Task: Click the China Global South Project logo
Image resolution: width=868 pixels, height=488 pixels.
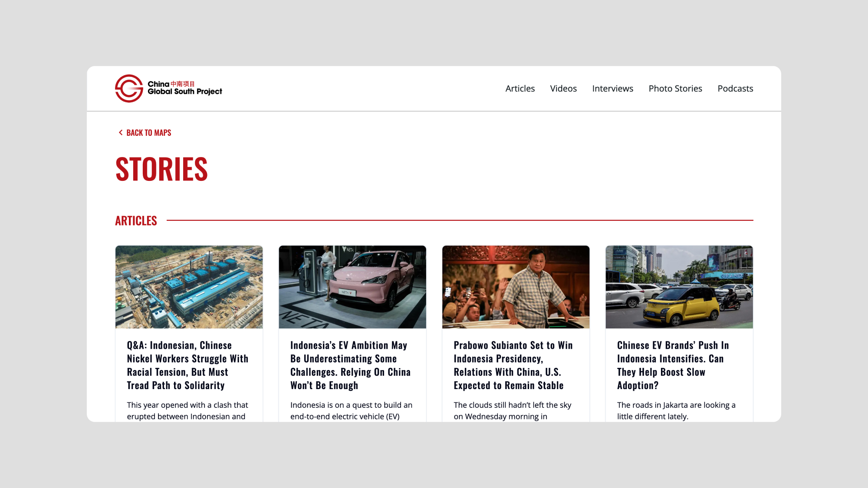Action: click(x=168, y=88)
